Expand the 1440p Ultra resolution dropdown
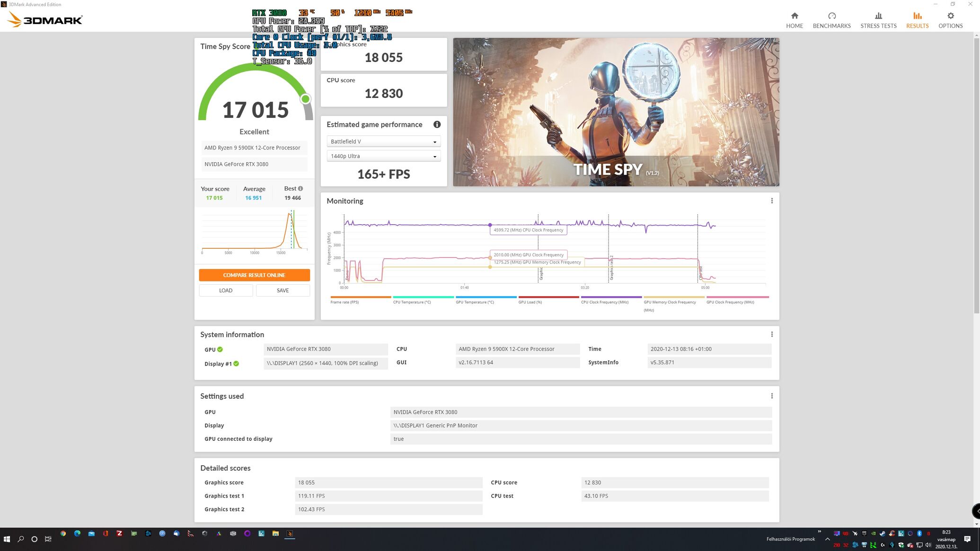The height and width of the screenshot is (551, 980). (383, 156)
